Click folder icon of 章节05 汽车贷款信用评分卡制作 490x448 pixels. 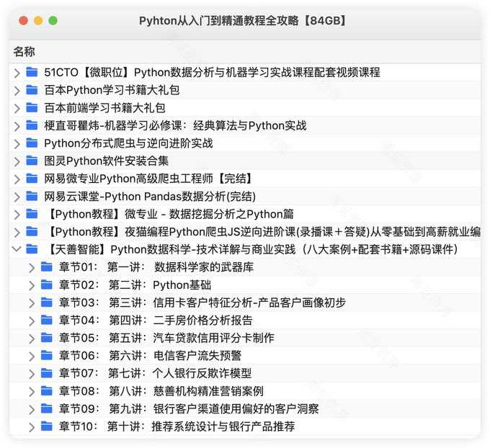(x=47, y=338)
